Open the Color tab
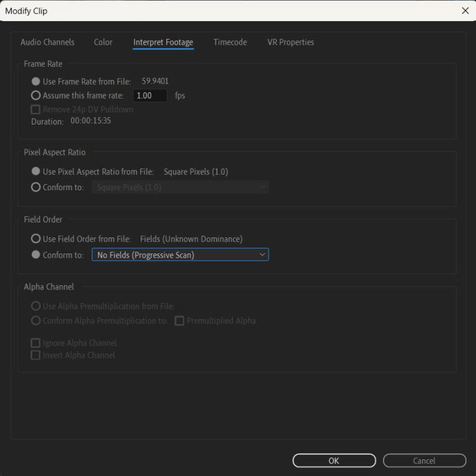Image resolution: width=476 pixels, height=476 pixels. 103,42
